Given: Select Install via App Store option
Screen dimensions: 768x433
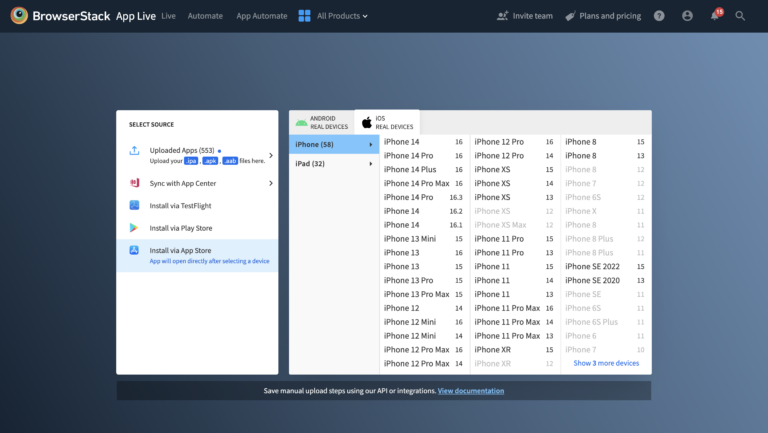Looking at the screenshot, I should (x=197, y=255).
